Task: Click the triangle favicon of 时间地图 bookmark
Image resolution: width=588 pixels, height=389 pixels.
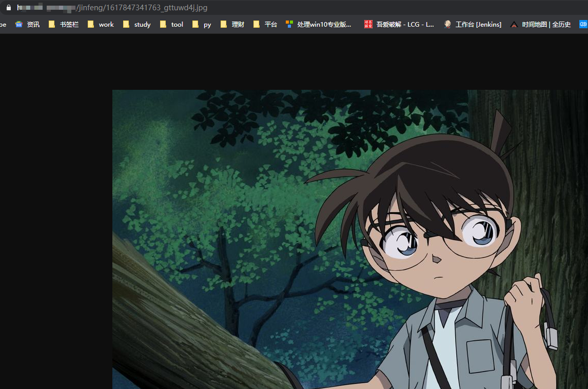Action: 514,24
